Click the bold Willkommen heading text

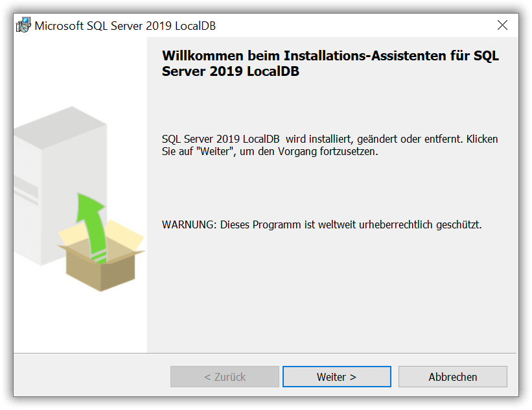coord(330,64)
